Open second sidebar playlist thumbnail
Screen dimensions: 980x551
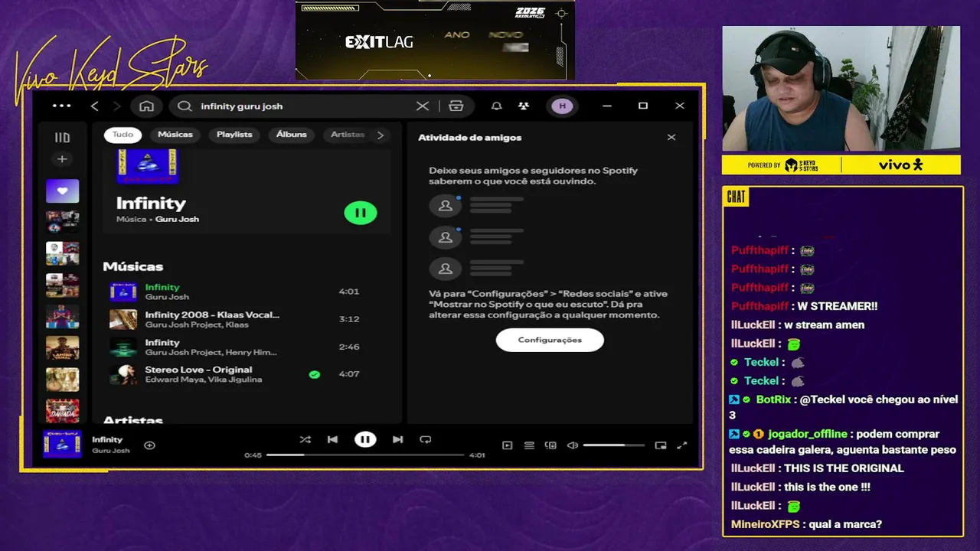pyautogui.click(x=62, y=222)
